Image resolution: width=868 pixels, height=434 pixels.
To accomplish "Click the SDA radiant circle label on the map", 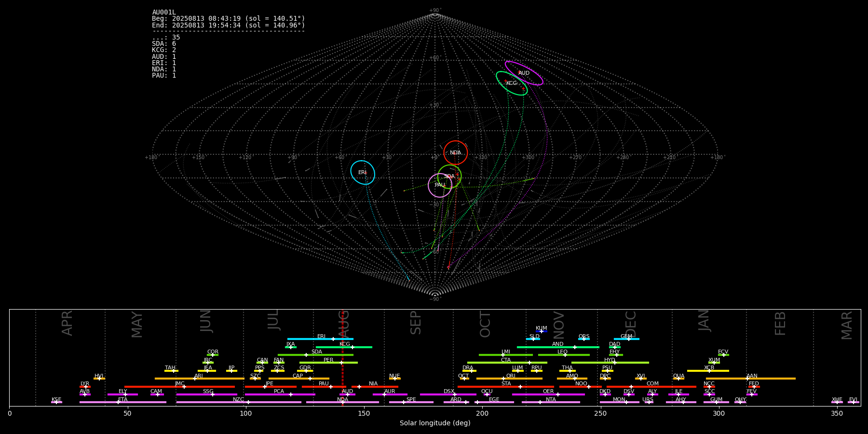I will (449, 176).
